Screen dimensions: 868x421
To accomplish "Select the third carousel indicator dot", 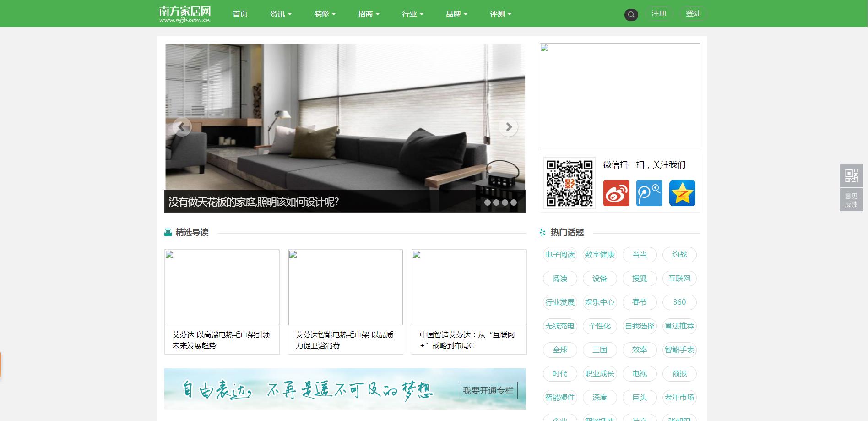I will click(x=505, y=202).
